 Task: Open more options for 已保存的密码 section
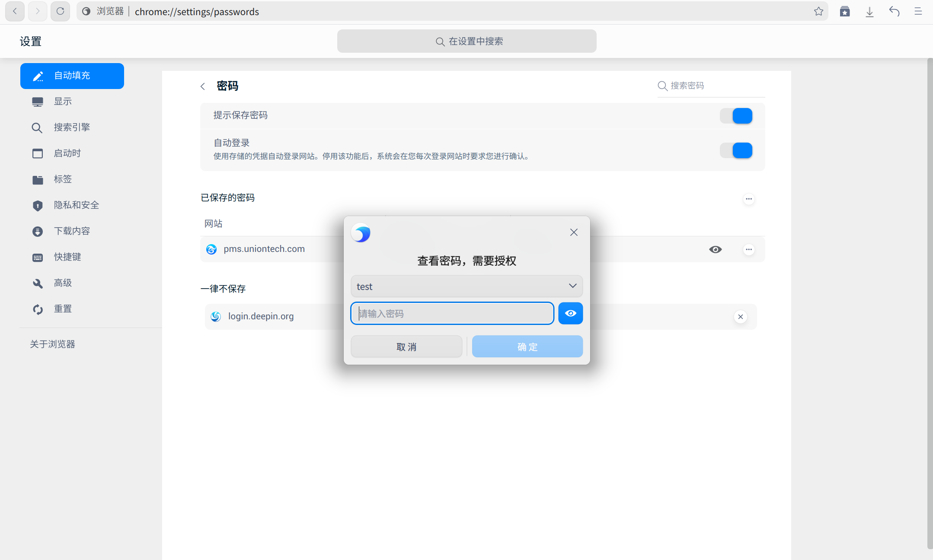tap(749, 199)
